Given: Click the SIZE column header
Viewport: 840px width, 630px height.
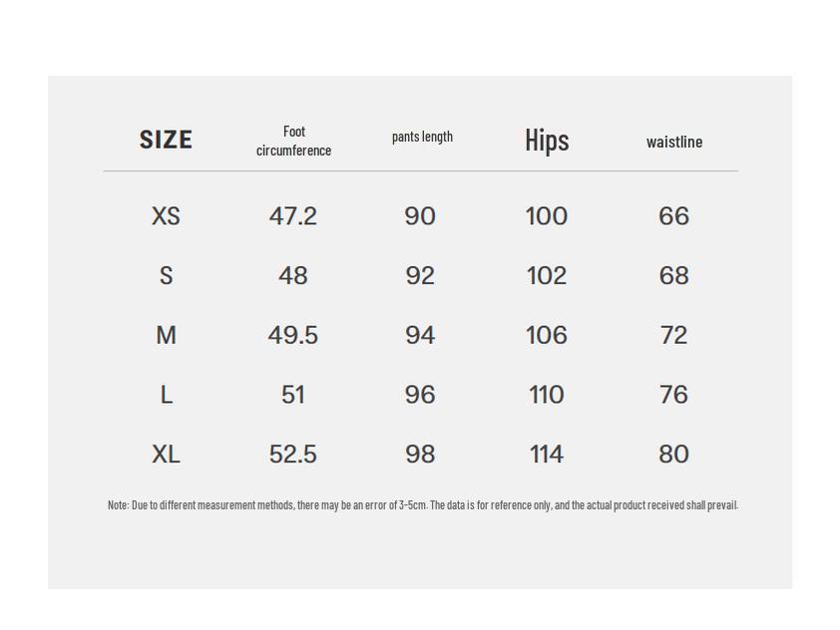Looking at the screenshot, I should click(x=166, y=140).
